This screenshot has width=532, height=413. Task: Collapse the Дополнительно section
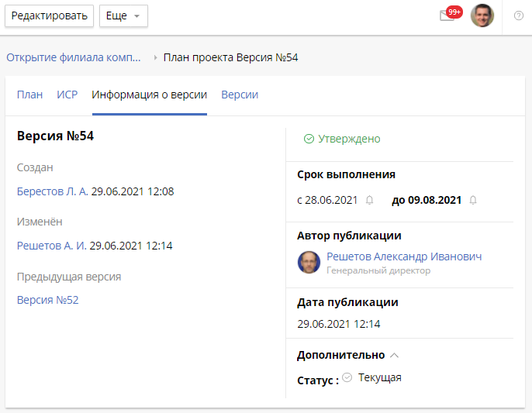394,355
